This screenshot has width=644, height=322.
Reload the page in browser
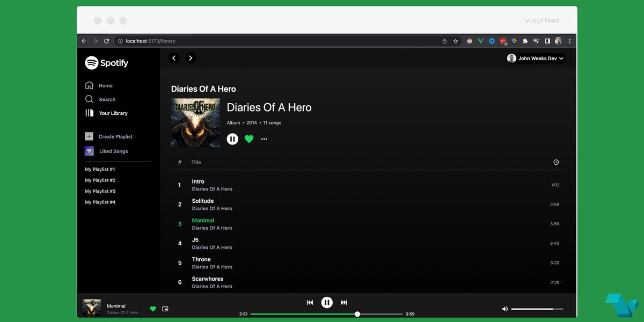[106, 41]
